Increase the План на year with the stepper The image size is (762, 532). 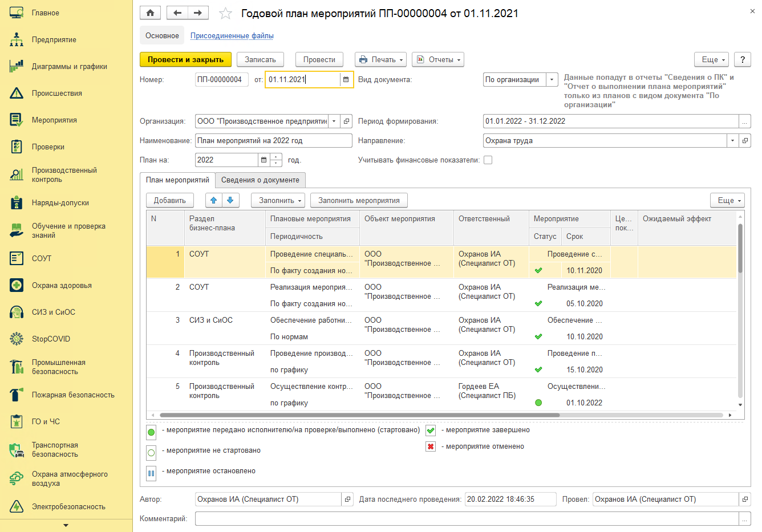tap(276, 157)
